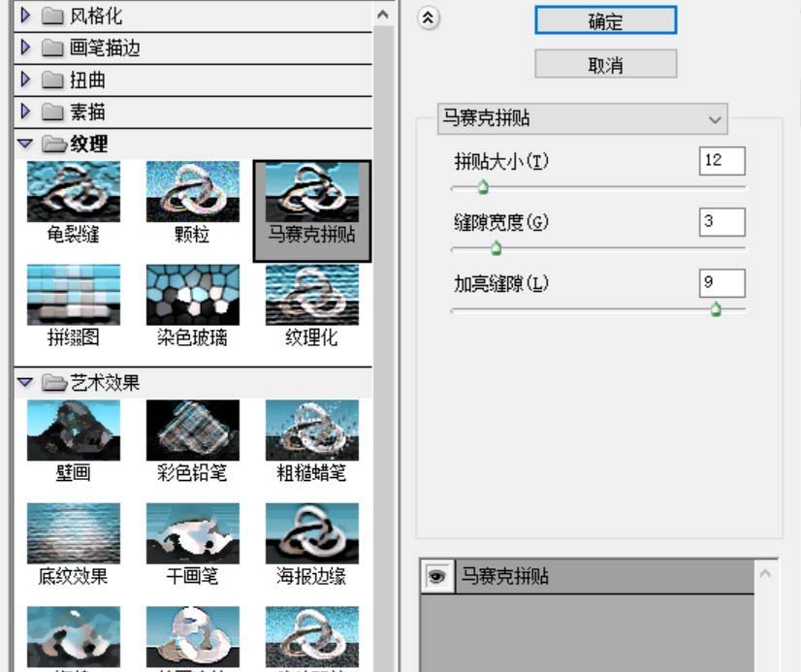
Task: Click the 风格化 folder icon
Action: 52,16
